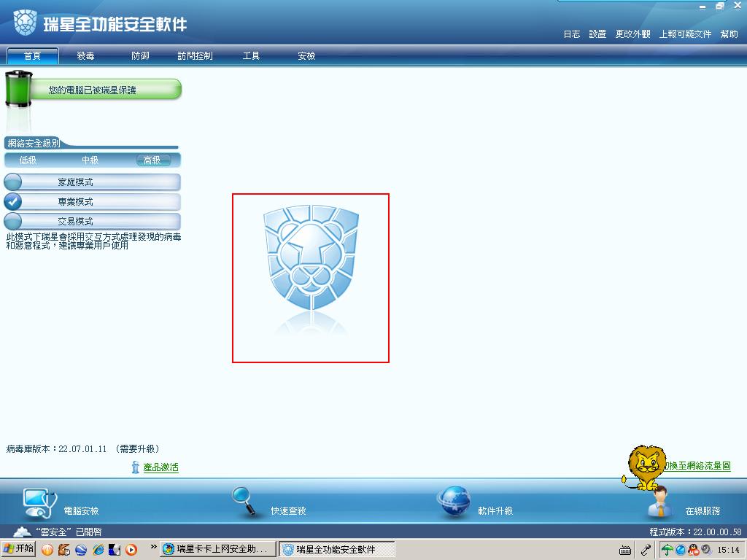Open the 幫助 help menu

point(729,34)
